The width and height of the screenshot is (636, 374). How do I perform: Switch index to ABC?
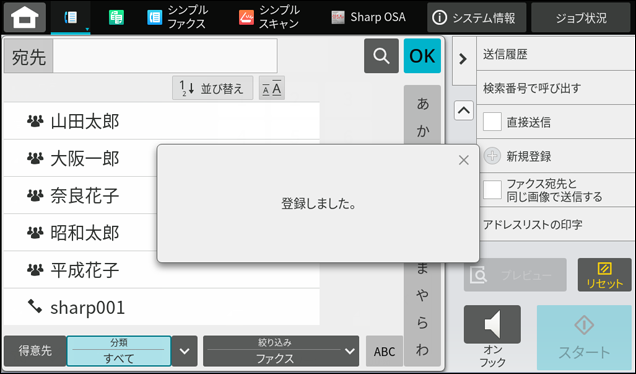pyautogui.click(x=384, y=351)
